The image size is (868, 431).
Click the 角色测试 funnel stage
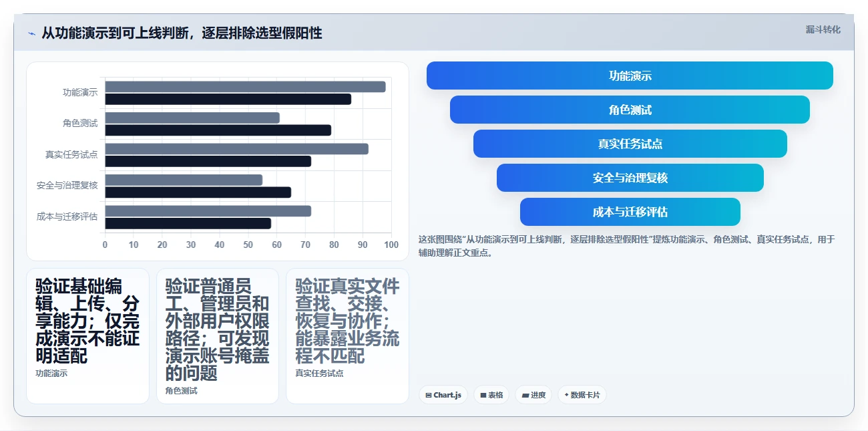630,110
